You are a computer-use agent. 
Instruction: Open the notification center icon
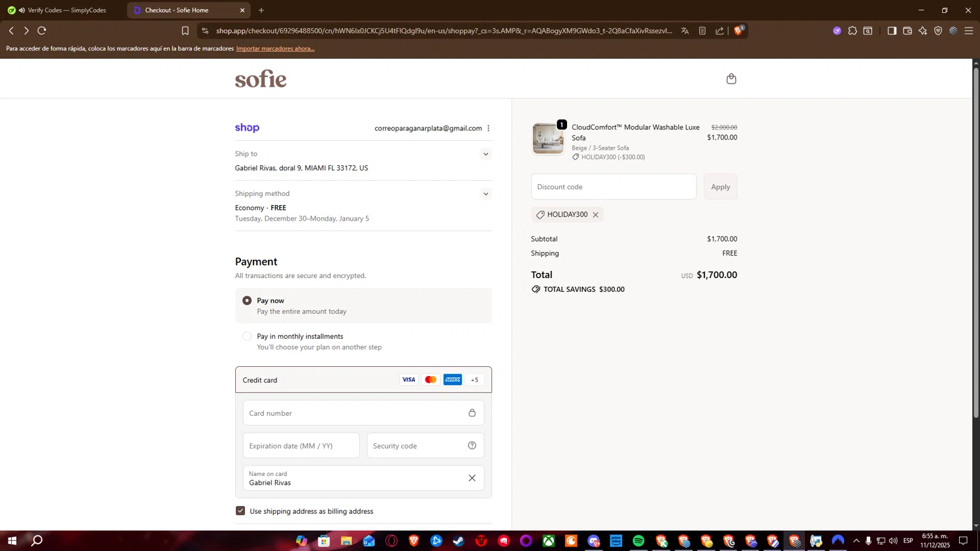pos(963,541)
